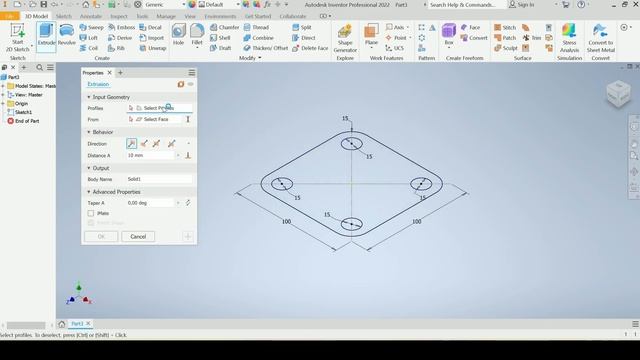Select the Symmetric direction option
This screenshot has height=360, width=640.
(x=156, y=143)
